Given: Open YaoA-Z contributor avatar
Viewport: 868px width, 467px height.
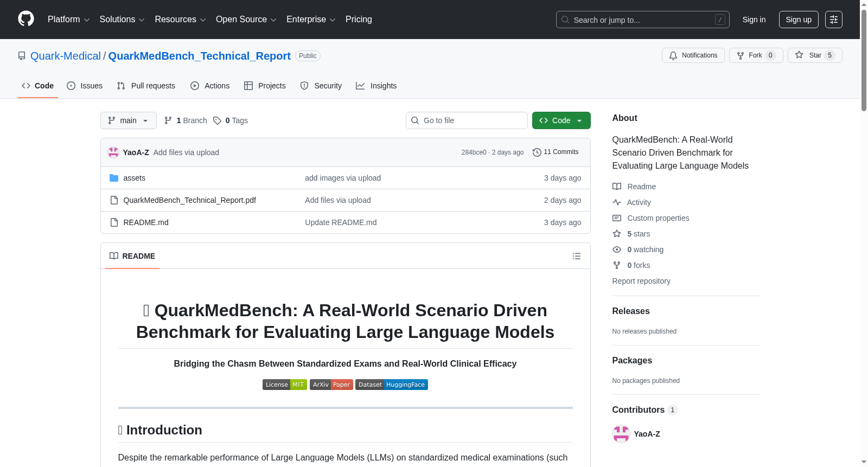Looking at the screenshot, I should pyautogui.click(x=621, y=434).
